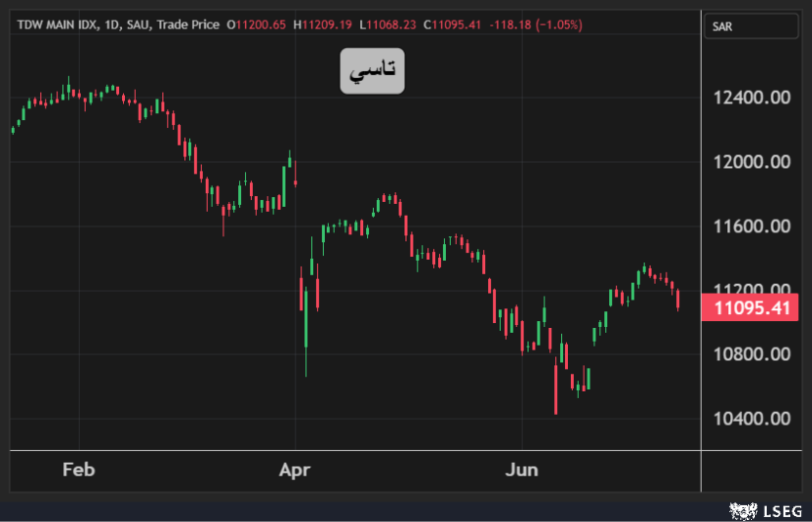Click the 11600.00 price axis label
812x522 pixels.
[x=753, y=227]
